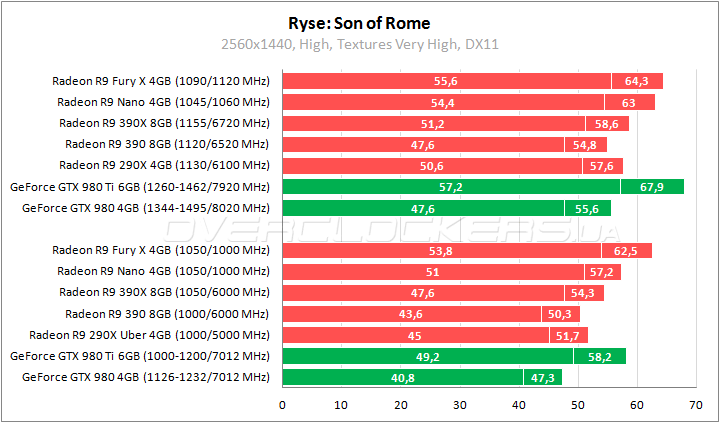The height and width of the screenshot is (423, 720).
Task: Select the GeForce GTX 980 4GB 1126-1232/7012 MHz label
Action: [139, 377]
